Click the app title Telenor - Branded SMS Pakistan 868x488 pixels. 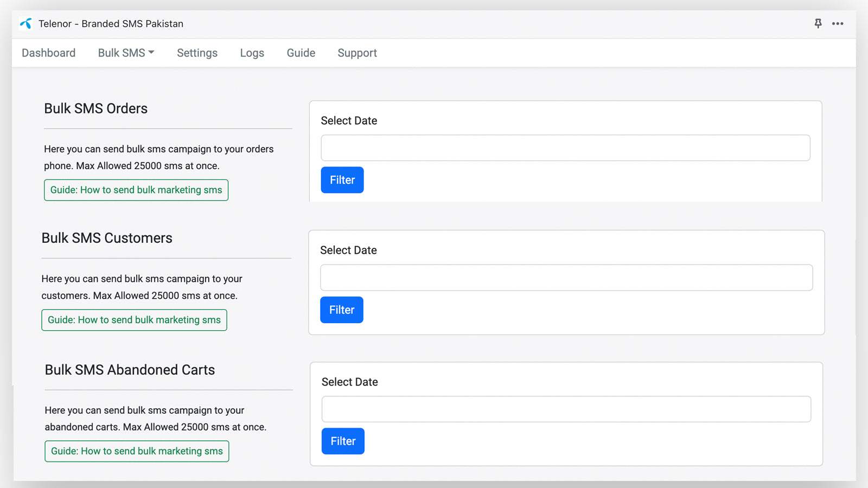(x=111, y=24)
